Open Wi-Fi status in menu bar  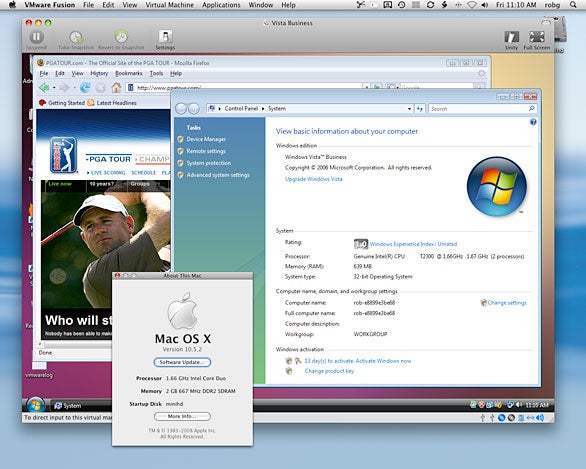[x=472, y=5]
